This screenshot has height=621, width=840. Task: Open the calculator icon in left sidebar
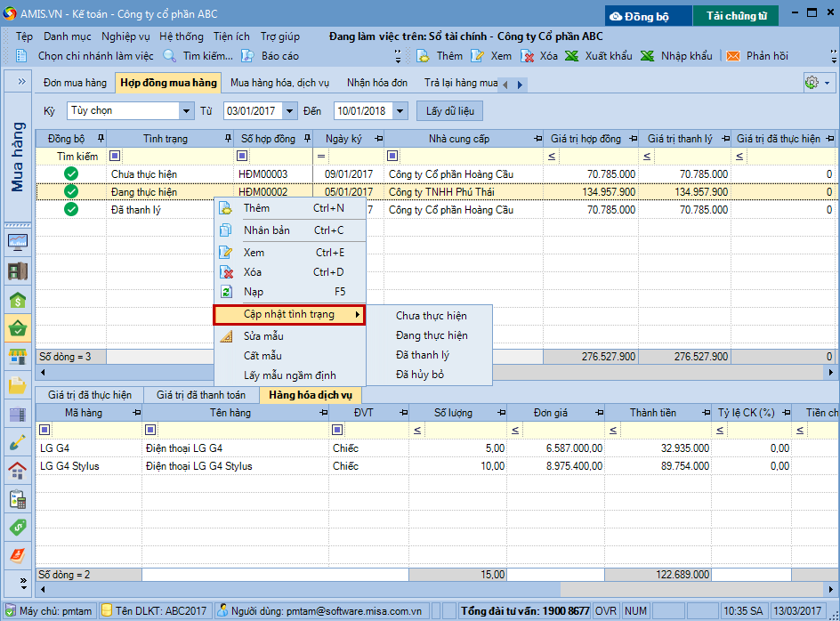tap(18, 499)
